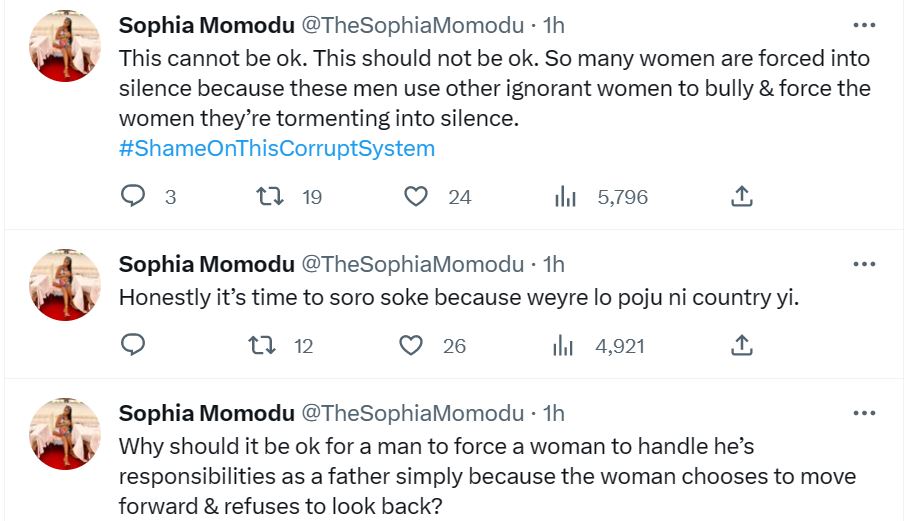Viewport: 909px width, 521px height.
Task: Reply to the 'soro soke' tweet
Action: [133, 346]
